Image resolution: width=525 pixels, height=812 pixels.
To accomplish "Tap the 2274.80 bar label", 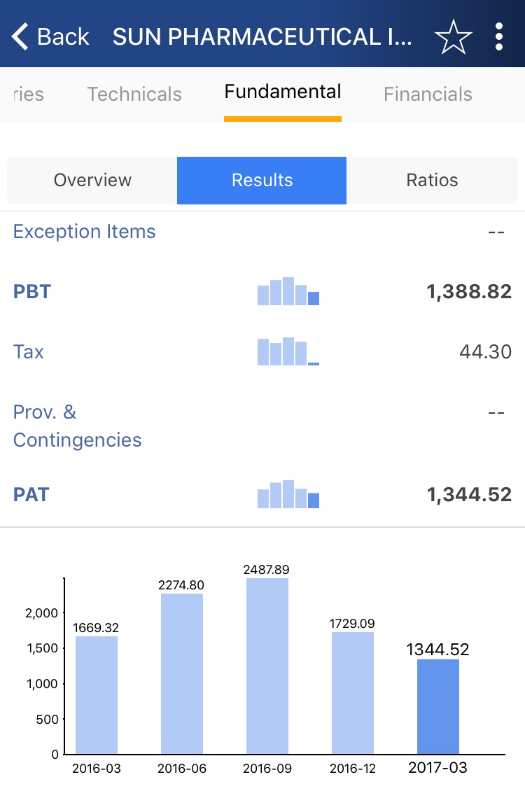I will 181,585.
